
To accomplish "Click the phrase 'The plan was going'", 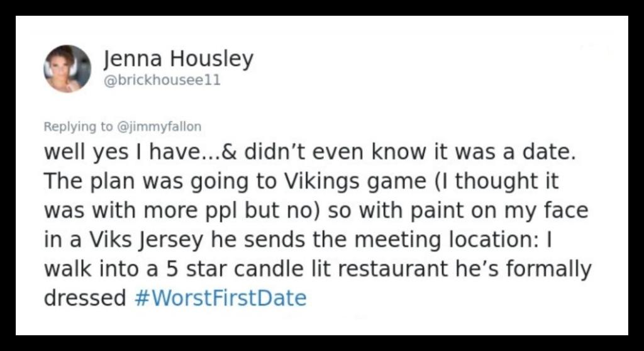I will coord(146,182).
